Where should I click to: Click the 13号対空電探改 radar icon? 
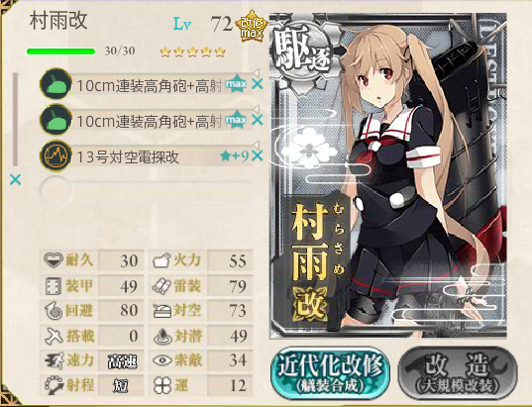[x=55, y=155]
